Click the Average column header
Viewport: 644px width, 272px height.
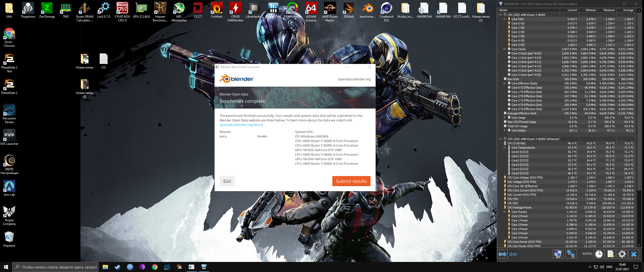tap(628, 10)
